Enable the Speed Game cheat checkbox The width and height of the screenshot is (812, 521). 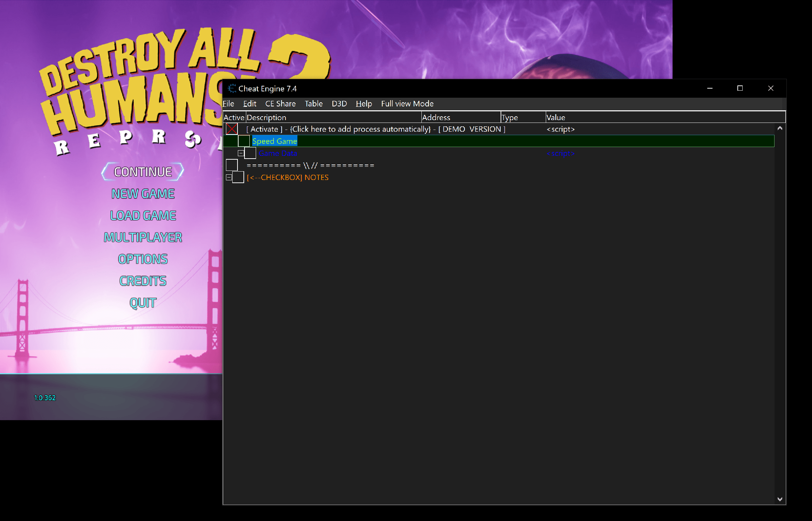coord(243,141)
